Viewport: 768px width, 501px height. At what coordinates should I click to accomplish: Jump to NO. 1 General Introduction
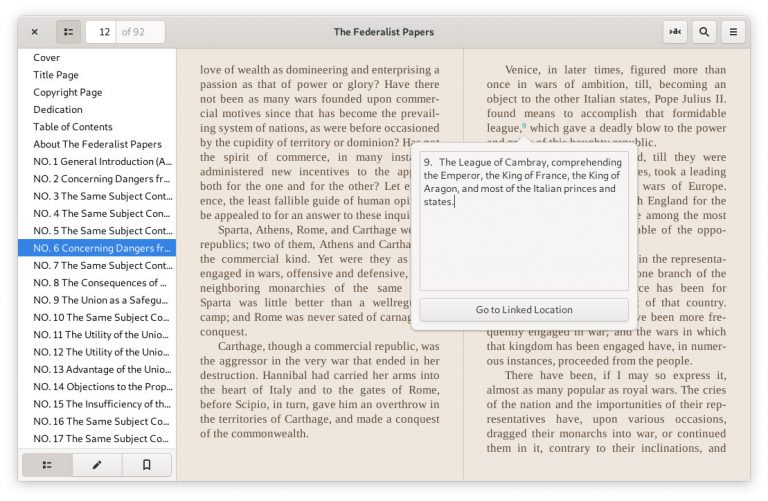[x=97, y=161]
